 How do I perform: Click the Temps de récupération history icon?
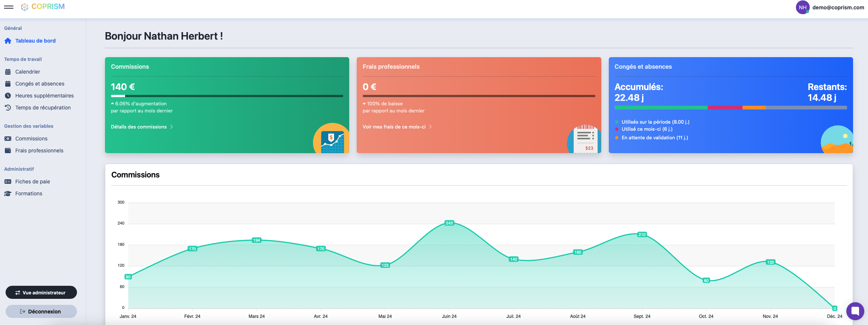[x=8, y=108]
